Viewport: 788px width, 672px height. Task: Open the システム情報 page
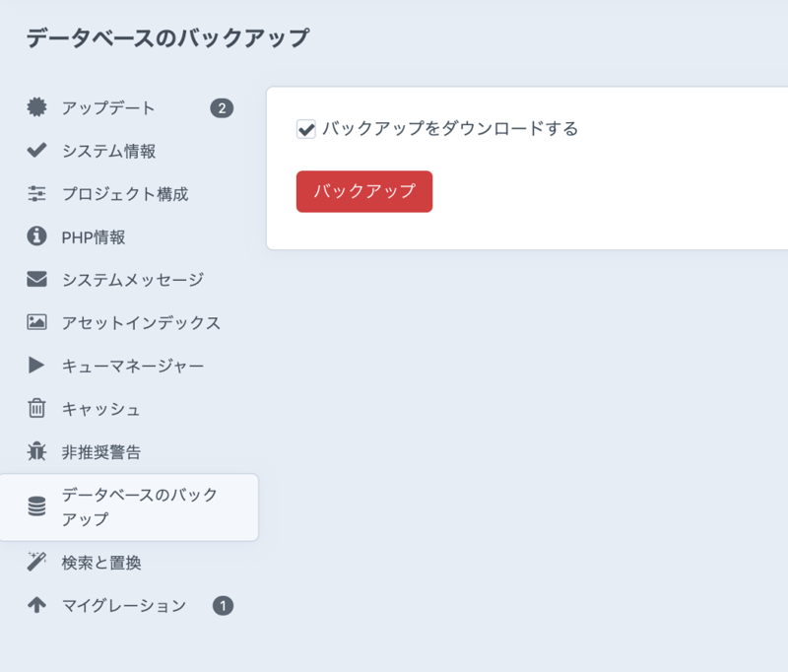pos(108,152)
